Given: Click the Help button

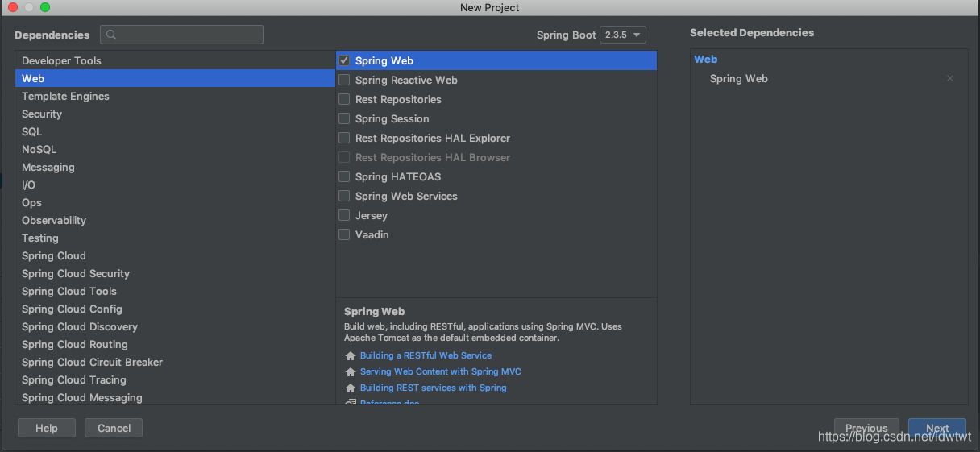Looking at the screenshot, I should pos(47,428).
